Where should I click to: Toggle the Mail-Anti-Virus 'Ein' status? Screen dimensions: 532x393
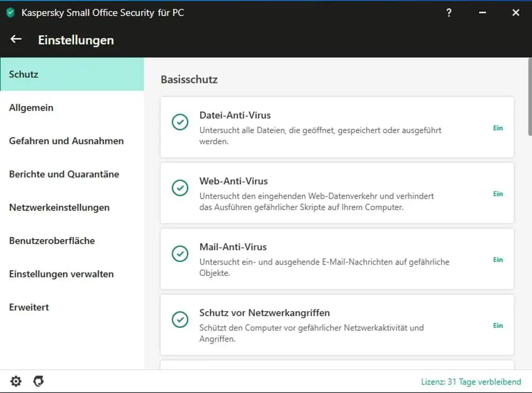coord(497,260)
